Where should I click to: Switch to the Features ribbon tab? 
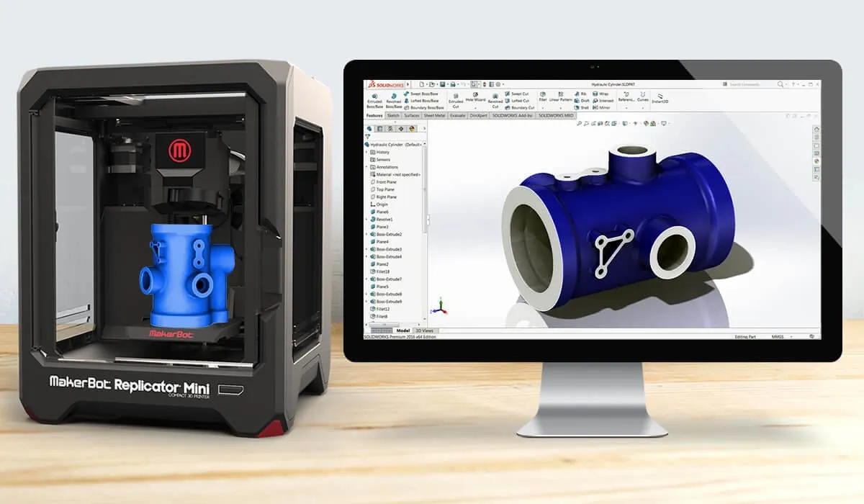[x=374, y=115]
